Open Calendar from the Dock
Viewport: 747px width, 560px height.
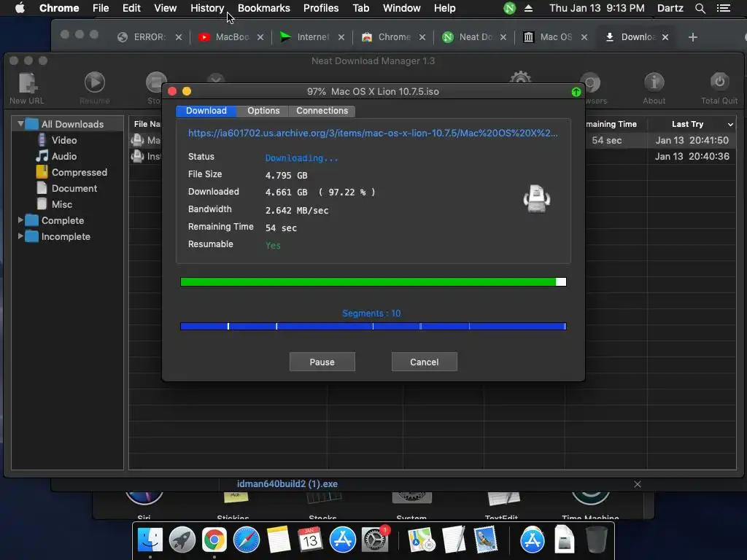click(310, 540)
